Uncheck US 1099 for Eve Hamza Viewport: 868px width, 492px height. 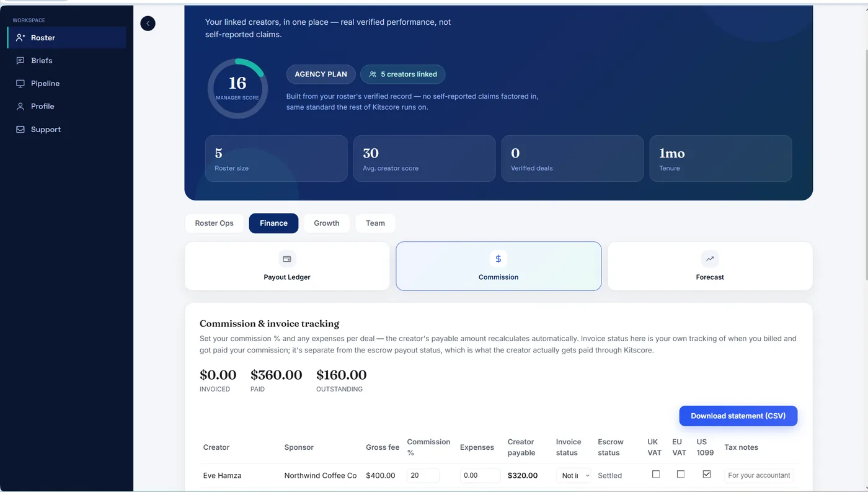[706, 474]
